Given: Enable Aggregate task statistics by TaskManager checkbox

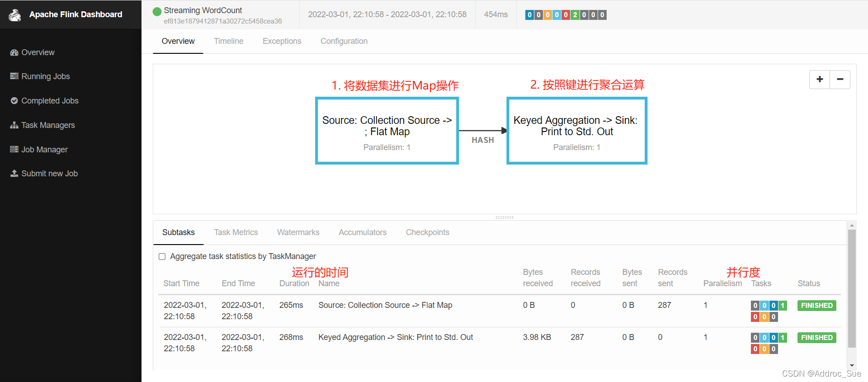Looking at the screenshot, I should pyautogui.click(x=162, y=257).
